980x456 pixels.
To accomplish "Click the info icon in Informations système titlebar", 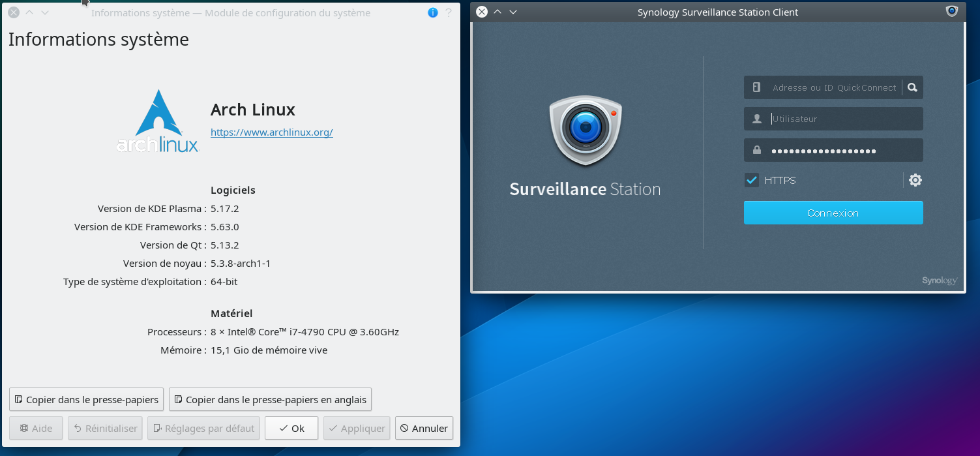I will coord(432,12).
